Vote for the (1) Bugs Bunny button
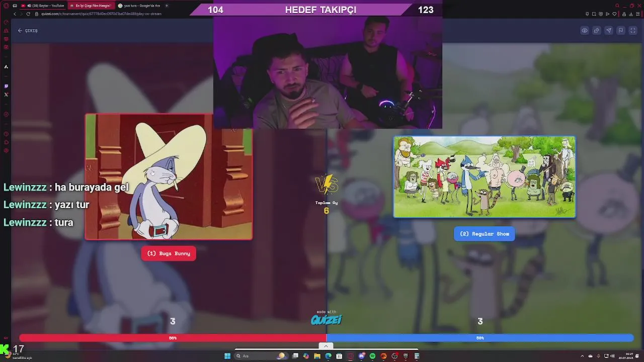 click(169, 253)
